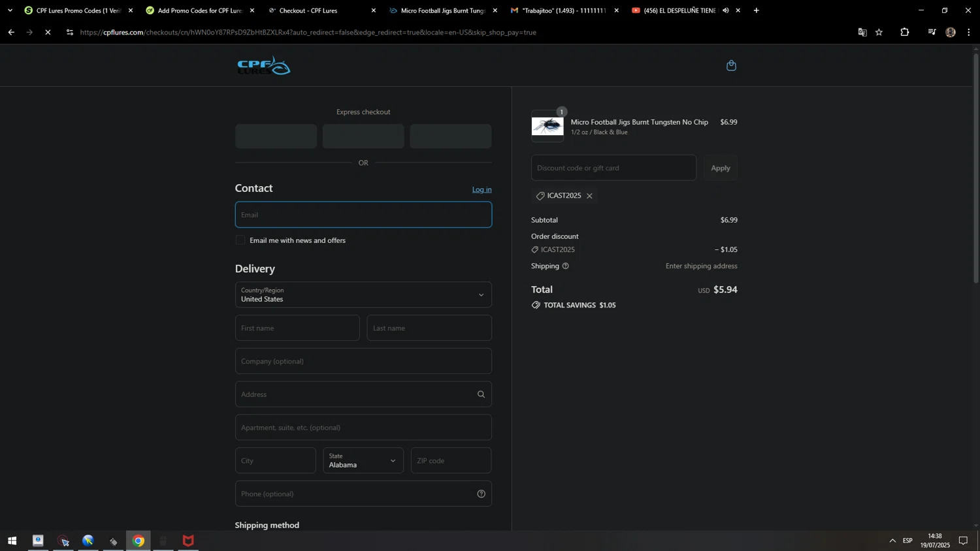Open the taskbar clock and date

tap(935, 541)
